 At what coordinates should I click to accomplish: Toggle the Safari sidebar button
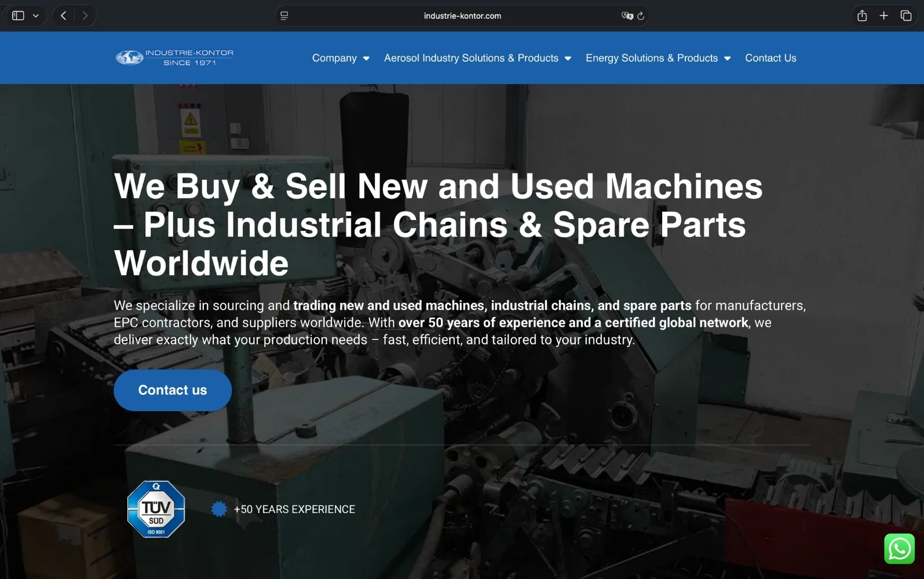[x=18, y=16]
